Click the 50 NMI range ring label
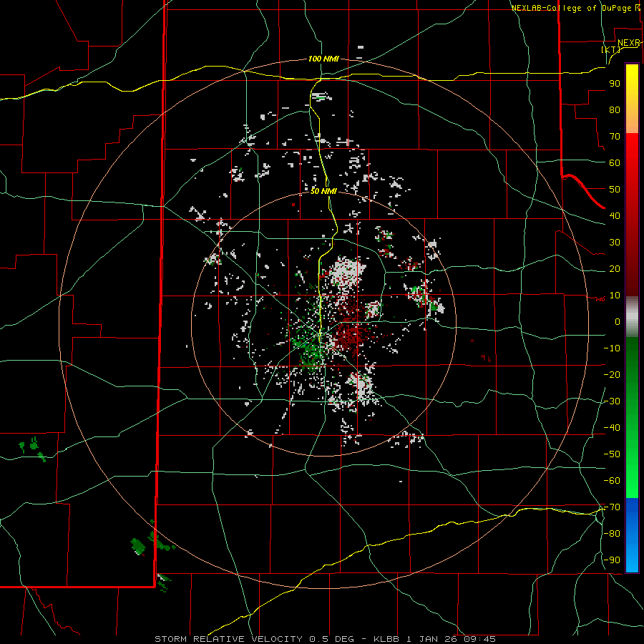 tap(323, 191)
